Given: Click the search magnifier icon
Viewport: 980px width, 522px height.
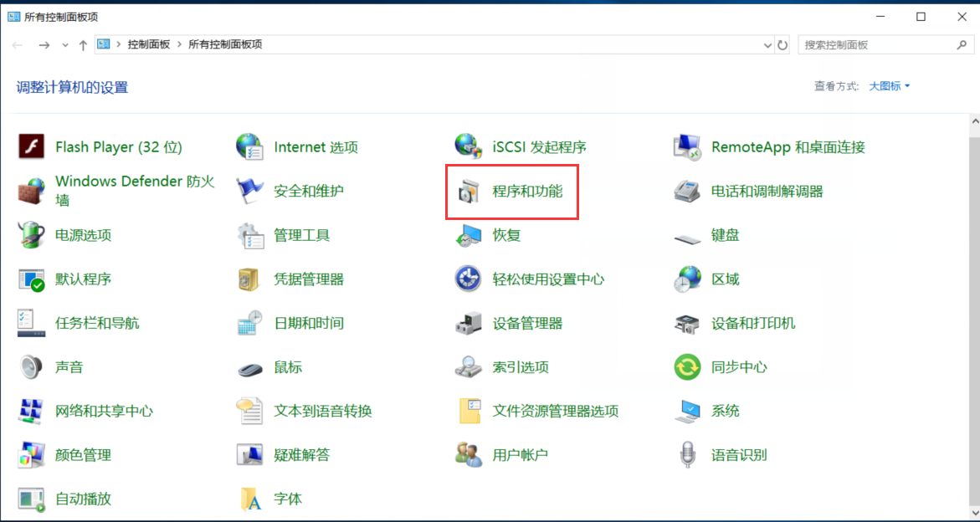Looking at the screenshot, I should [x=962, y=45].
